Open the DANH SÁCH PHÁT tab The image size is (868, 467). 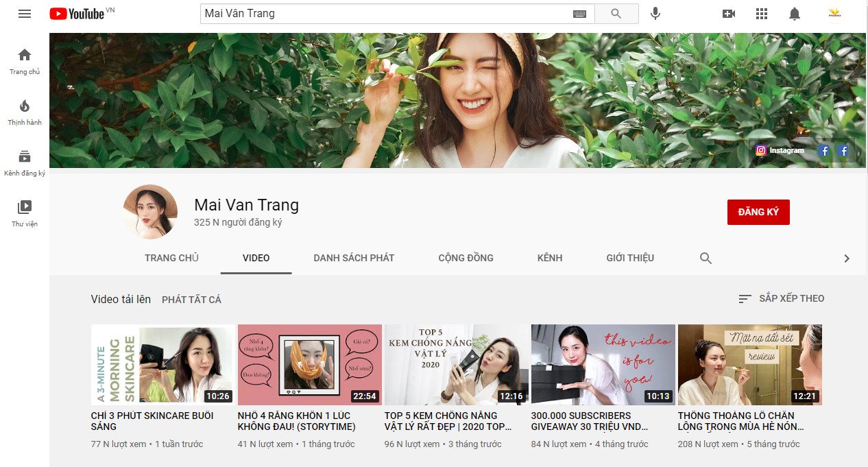(354, 258)
